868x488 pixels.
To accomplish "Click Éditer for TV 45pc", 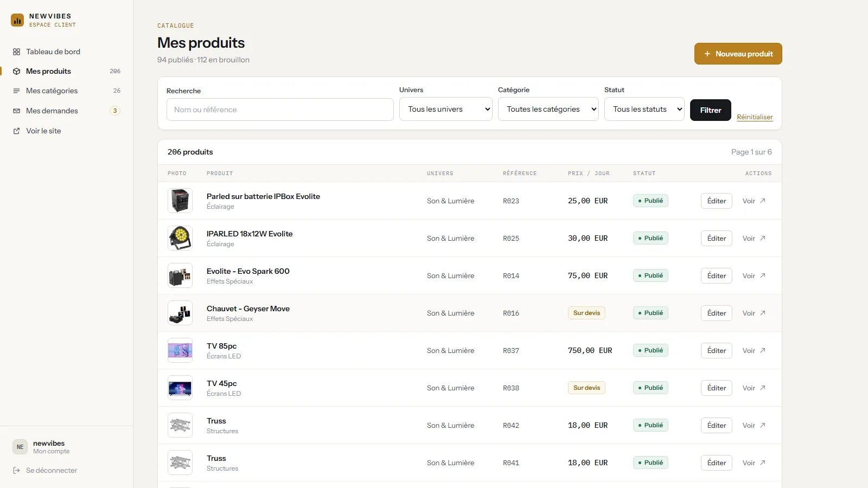I will tap(716, 388).
